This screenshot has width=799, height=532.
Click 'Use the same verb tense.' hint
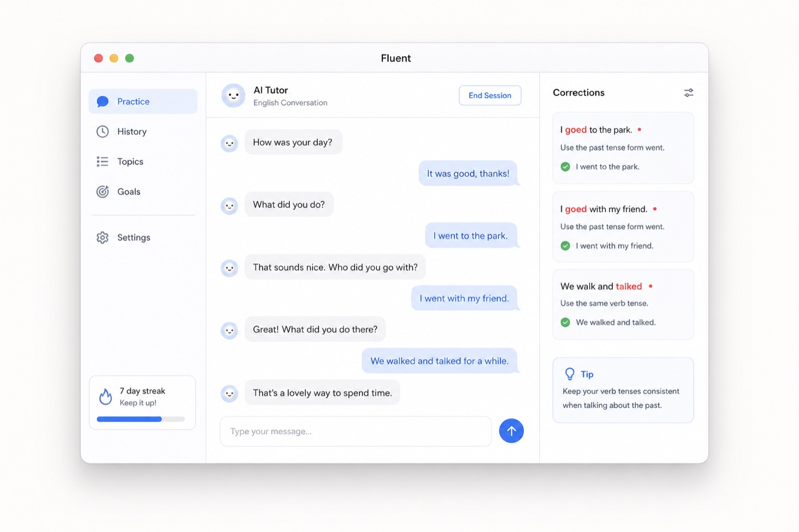point(604,303)
